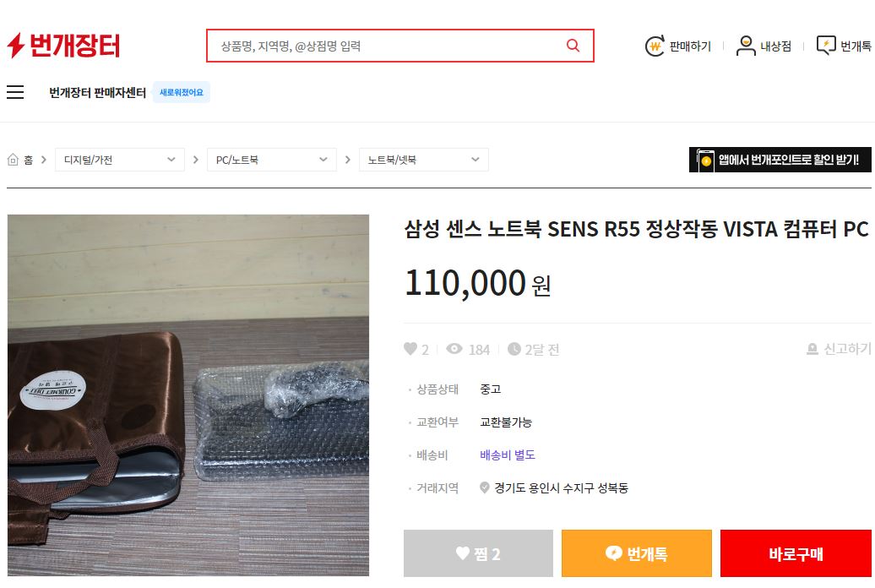
Task: Open 내상점 profile icon
Action: [x=745, y=46]
